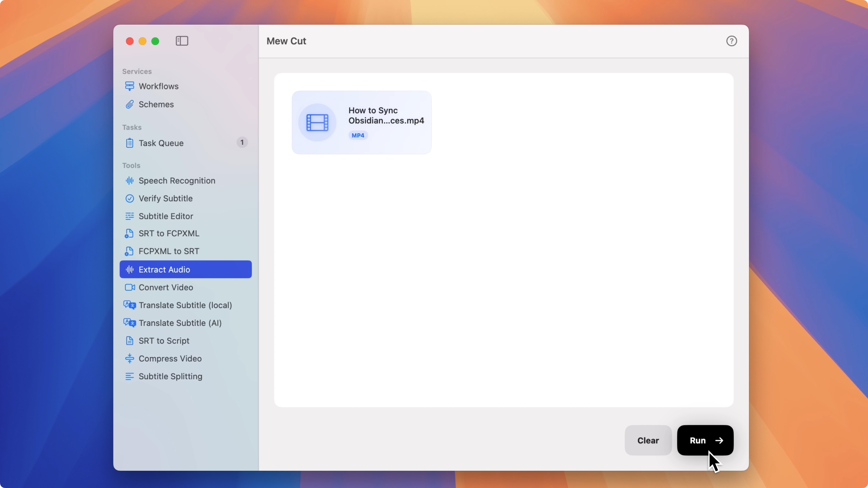Open the help question mark
This screenshot has height=488, width=868.
tap(731, 41)
